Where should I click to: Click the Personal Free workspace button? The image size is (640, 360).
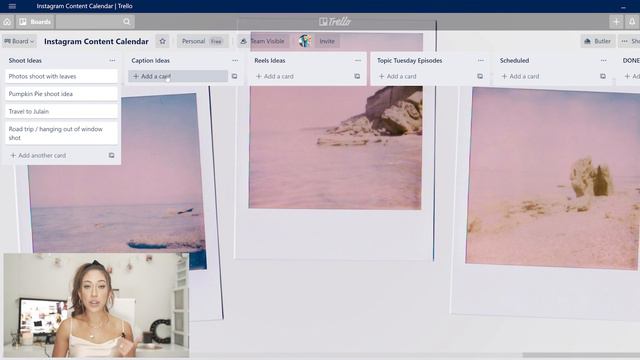click(202, 41)
